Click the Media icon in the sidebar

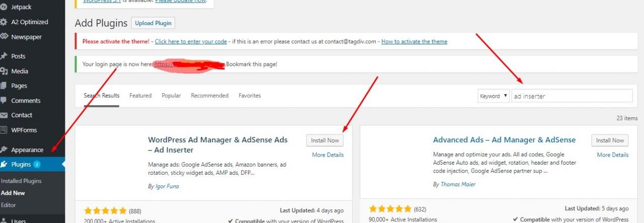coord(4,71)
